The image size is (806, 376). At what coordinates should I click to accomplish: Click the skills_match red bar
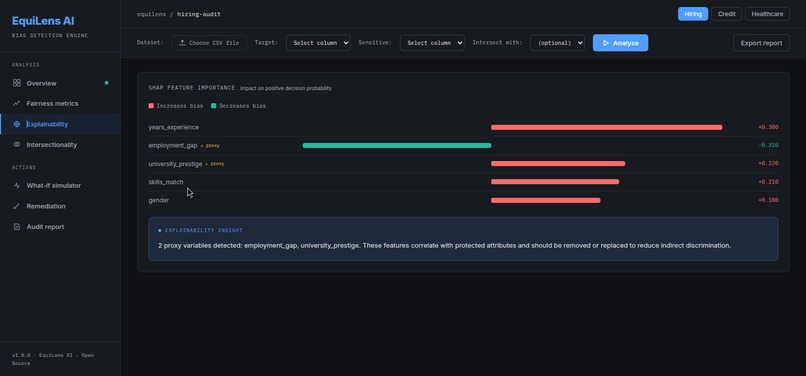tap(555, 182)
